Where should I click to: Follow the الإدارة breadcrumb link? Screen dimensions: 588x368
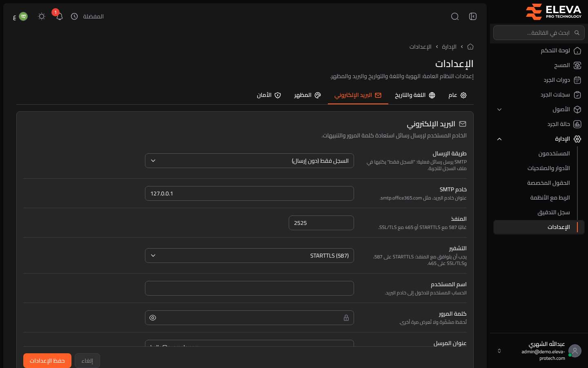(x=449, y=47)
